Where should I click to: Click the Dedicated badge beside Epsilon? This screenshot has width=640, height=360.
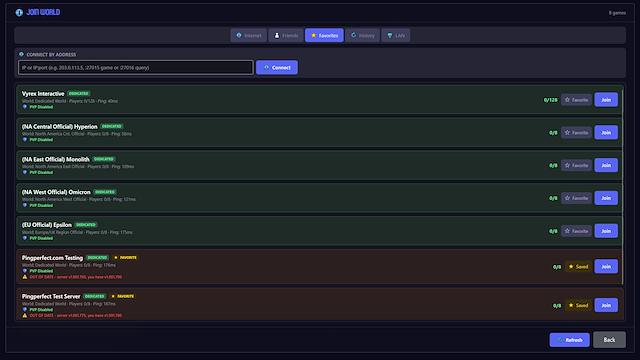coord(86,224)
